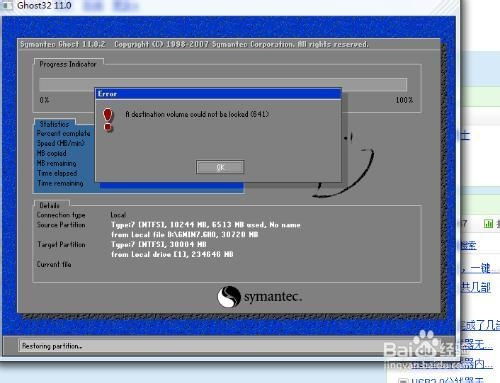Click the 100% progress label
Viewport: 500px width, 383px height.
(404, 100)
